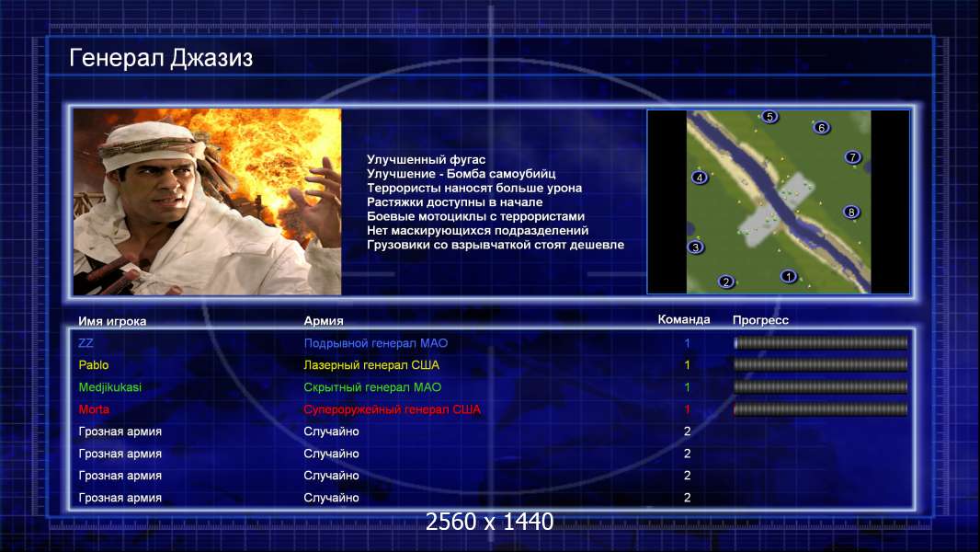
Task: Click 'Нет маскирующихся подразделений' line
Action: click(x=477, y=230)
